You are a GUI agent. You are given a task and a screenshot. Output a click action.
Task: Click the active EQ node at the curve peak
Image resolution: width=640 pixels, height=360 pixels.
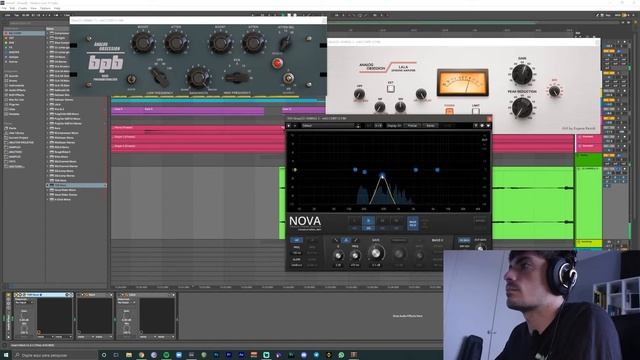point(382,176)
